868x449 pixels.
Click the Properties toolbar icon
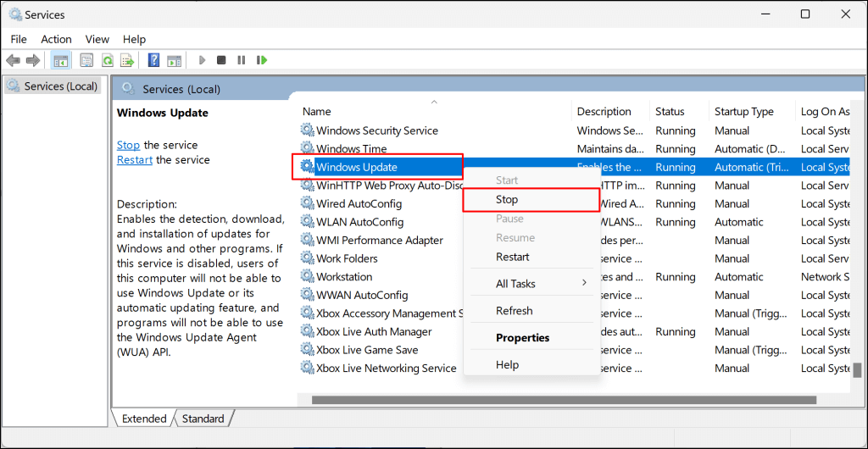tap(86, 60)
